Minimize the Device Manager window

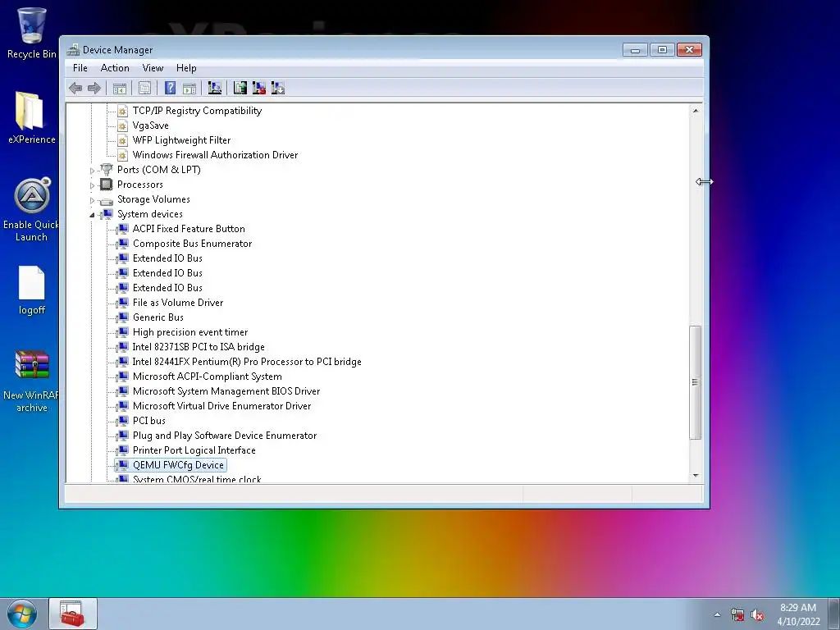click(636, 50)
